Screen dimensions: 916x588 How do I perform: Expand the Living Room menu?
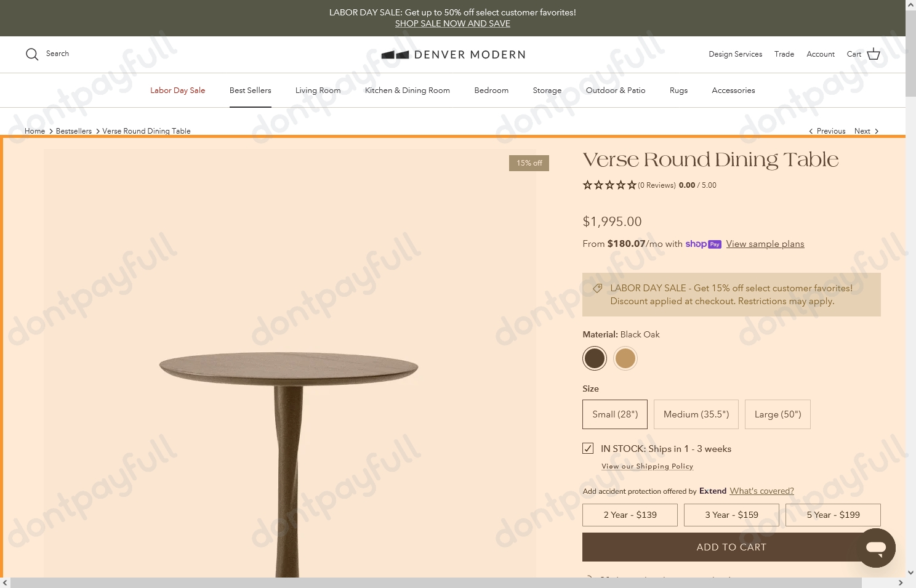coord(318,90)
